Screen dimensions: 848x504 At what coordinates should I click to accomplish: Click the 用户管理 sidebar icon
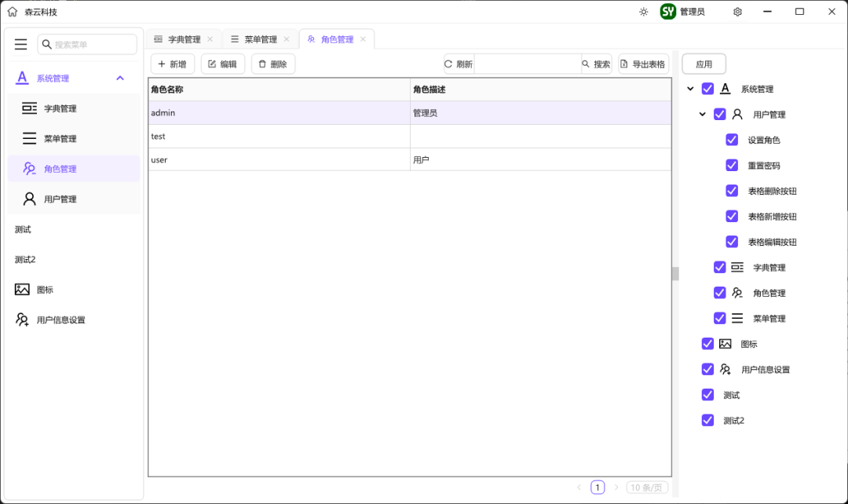tap(27, 199)
